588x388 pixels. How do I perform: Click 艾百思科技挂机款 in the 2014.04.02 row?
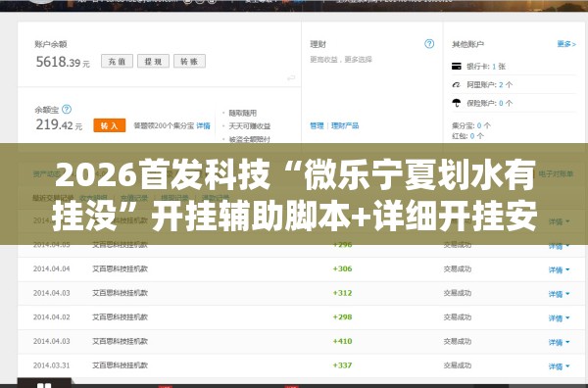tap(120, 317)
